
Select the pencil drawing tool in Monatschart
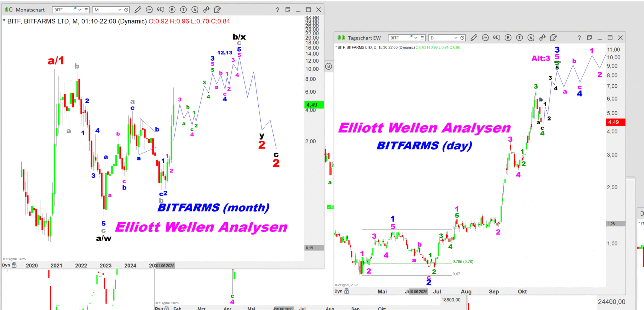point(138,10)
